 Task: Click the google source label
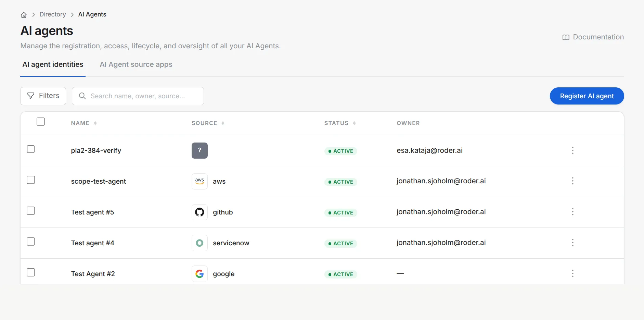click(223, 274)
